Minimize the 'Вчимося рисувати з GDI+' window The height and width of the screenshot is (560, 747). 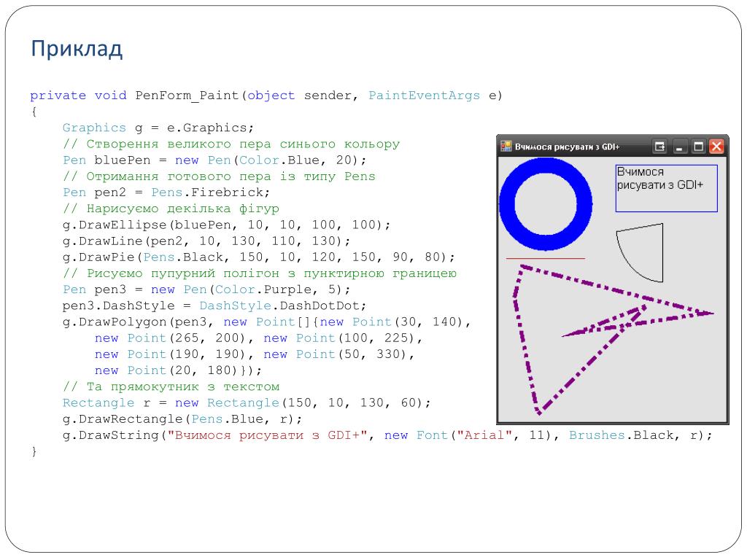coord(679,147)
